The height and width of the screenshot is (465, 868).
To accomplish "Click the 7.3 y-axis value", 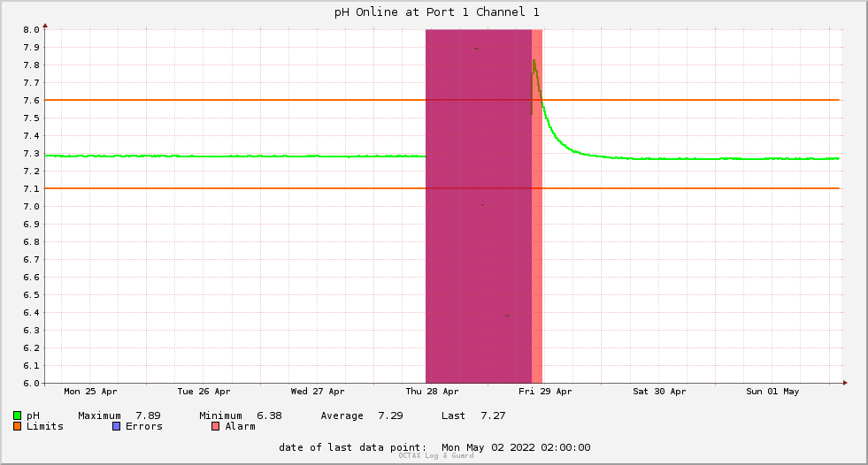I will point(31,154).
